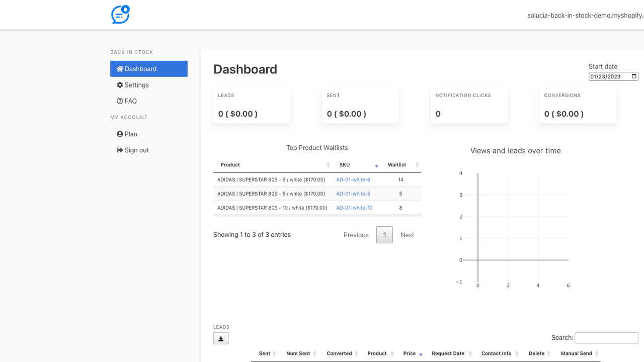Image resolution: width=644 pixels, height=362 pixels.
Task: Open the AD-01-white-6 SKU link
Action: point(353,179)
